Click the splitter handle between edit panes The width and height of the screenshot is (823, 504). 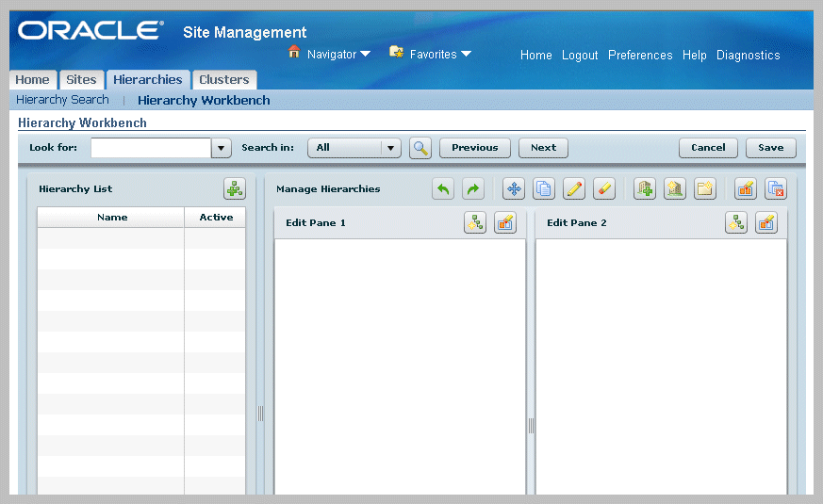click(531, 425)
